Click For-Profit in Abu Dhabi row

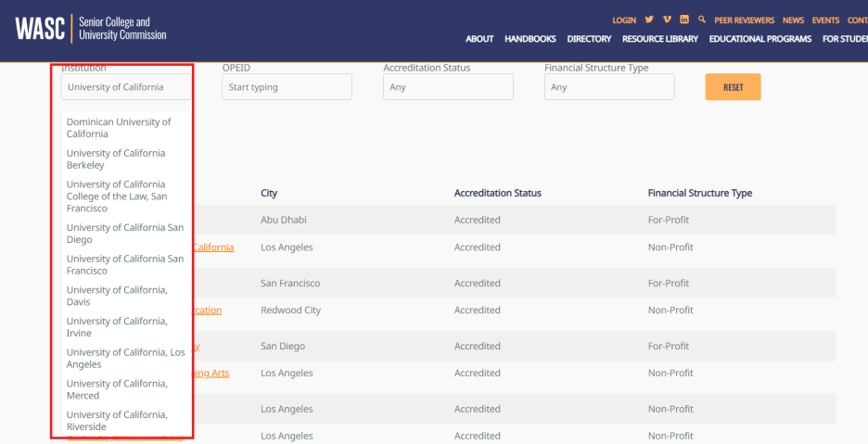tap(669, 220)
